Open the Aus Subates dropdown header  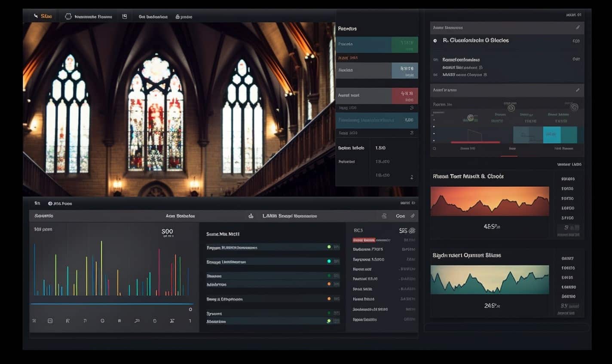point(181,216)
